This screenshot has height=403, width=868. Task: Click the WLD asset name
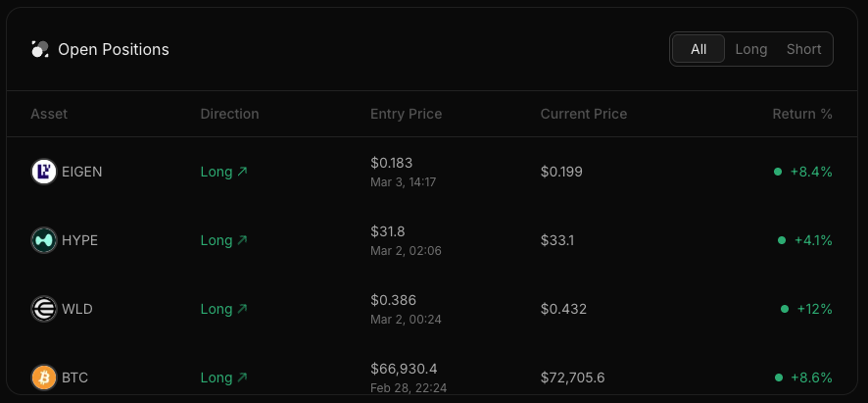coord(77,309)
